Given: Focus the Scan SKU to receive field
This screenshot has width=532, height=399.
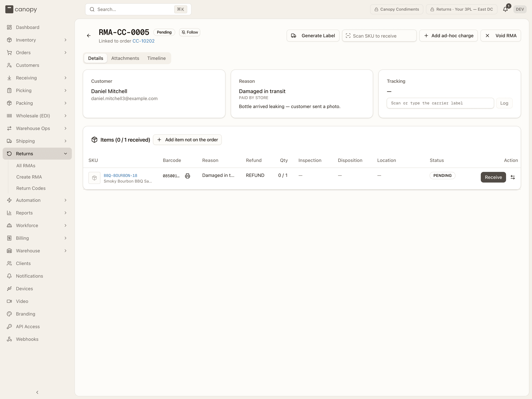Looking at the screenshot, I should [379, 36].
